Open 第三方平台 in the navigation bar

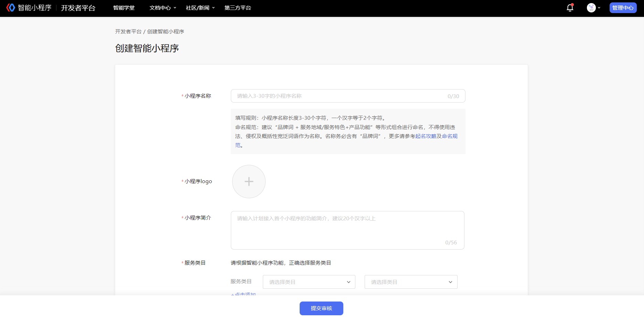pos(238,8)
